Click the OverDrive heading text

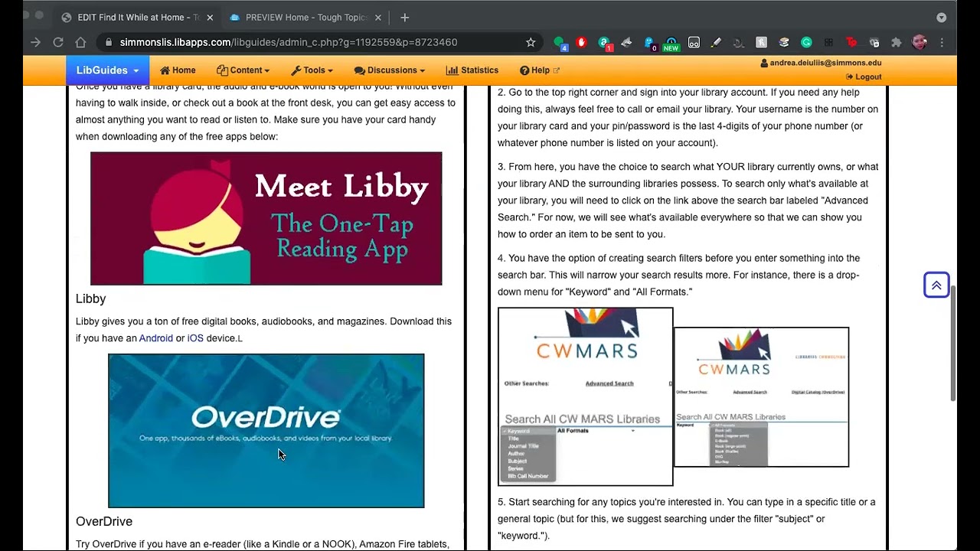(104, 522)
